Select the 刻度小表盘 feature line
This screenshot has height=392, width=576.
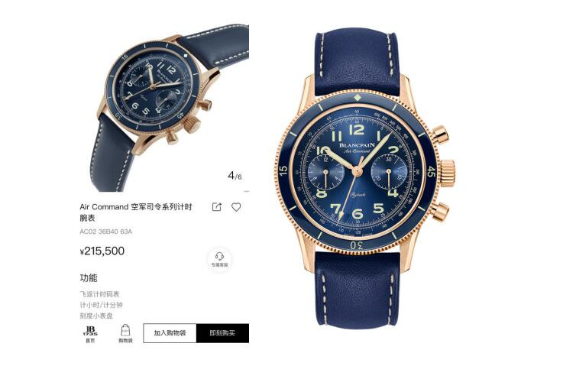tap(96, 316)
